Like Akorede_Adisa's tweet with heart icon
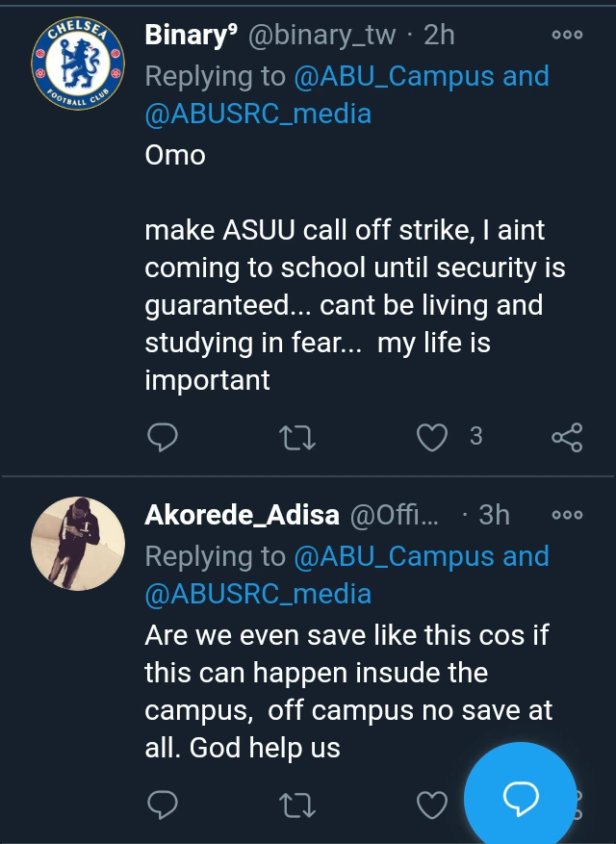 point(432,804)
